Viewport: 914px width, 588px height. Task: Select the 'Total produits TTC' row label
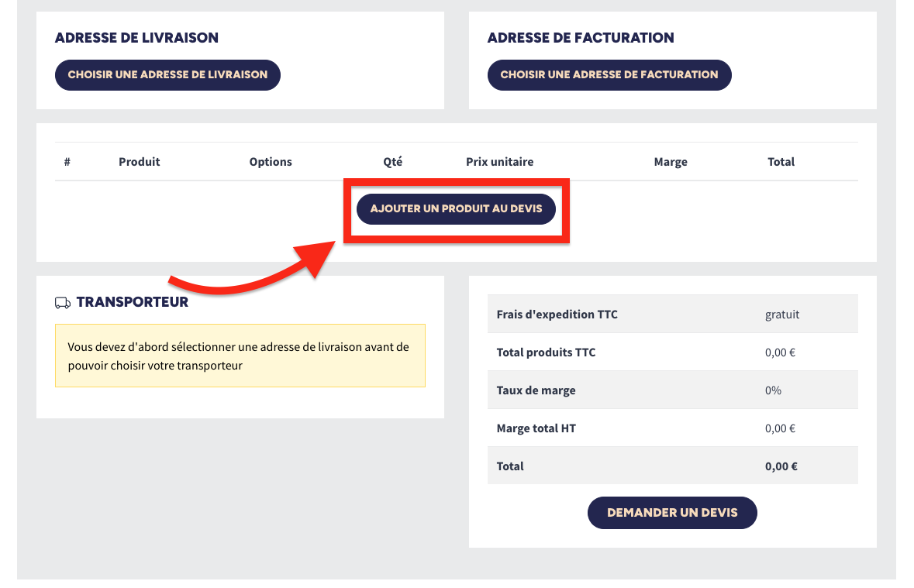click(547, 352)
